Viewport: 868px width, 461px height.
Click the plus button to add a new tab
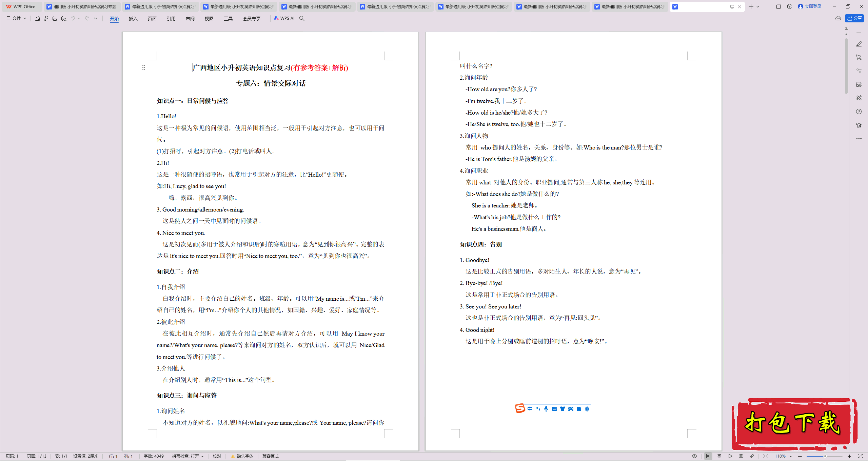pos(751,6)
